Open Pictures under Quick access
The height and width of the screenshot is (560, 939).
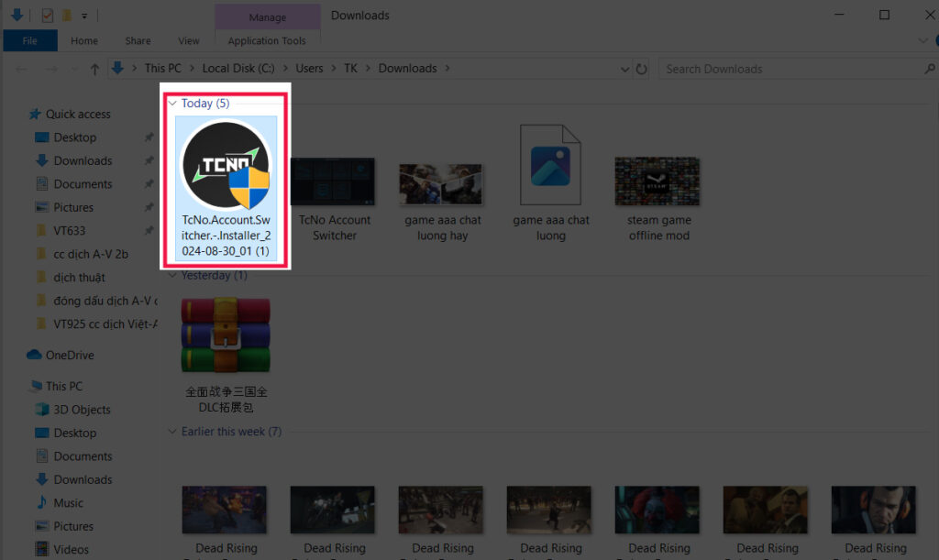click(x=73, y=208)
